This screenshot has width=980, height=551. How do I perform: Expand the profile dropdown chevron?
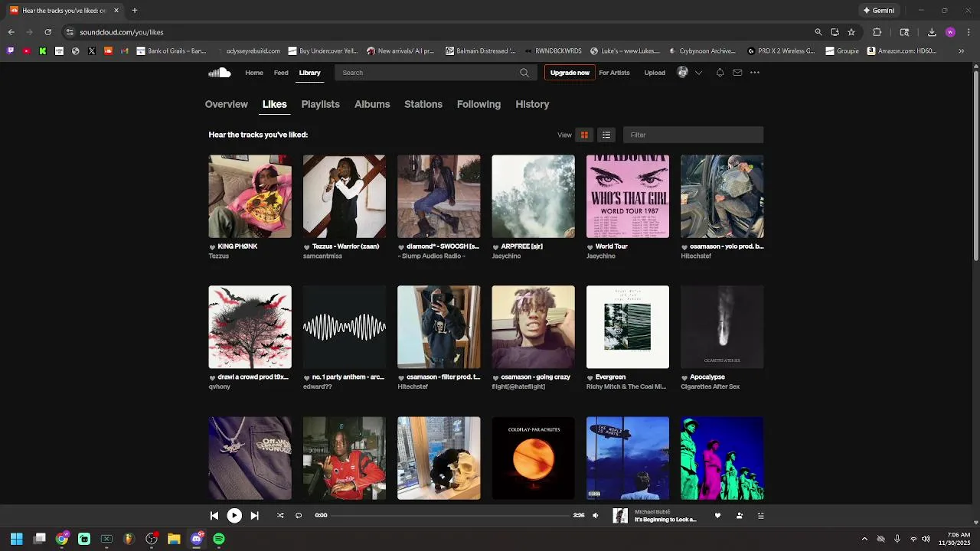coord(698,73)
